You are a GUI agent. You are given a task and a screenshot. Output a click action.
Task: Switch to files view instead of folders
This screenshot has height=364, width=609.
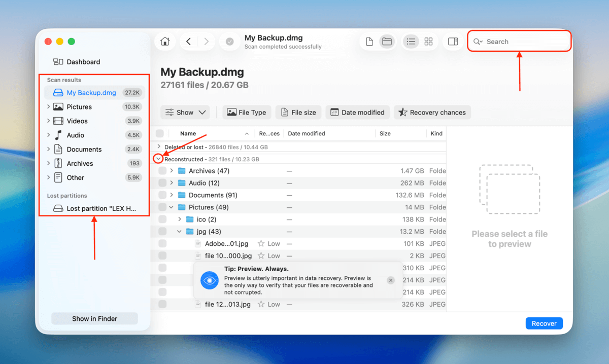click(x=369, y=41)
